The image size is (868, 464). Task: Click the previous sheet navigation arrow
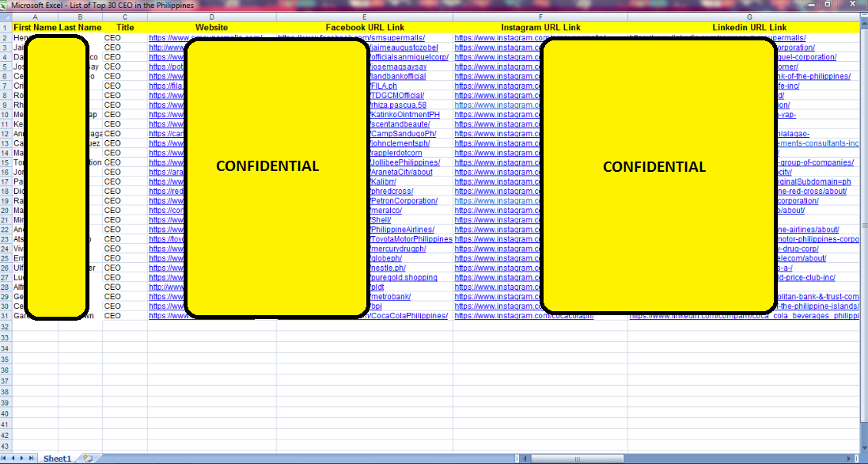(x=14, y=458)
